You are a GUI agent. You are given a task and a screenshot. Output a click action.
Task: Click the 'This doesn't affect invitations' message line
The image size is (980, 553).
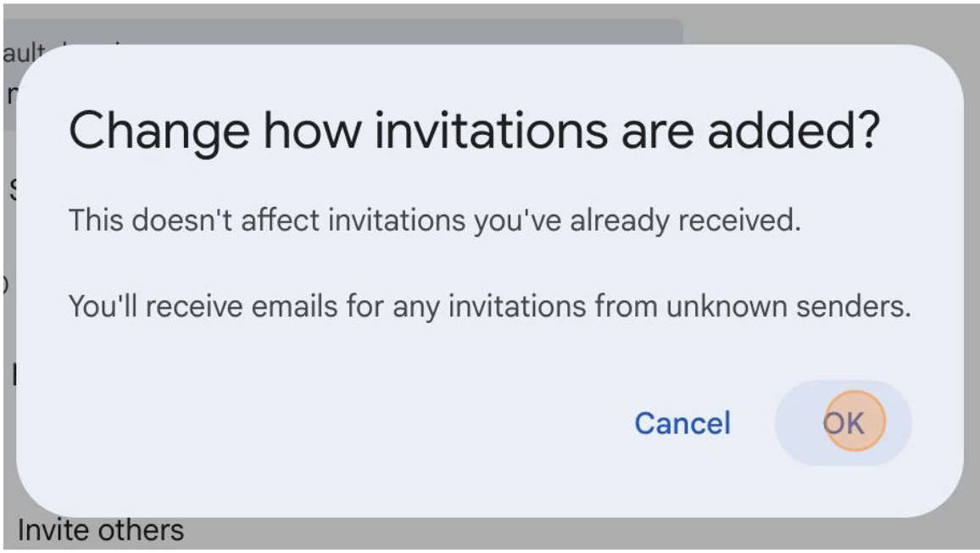[x=434, y=221]
